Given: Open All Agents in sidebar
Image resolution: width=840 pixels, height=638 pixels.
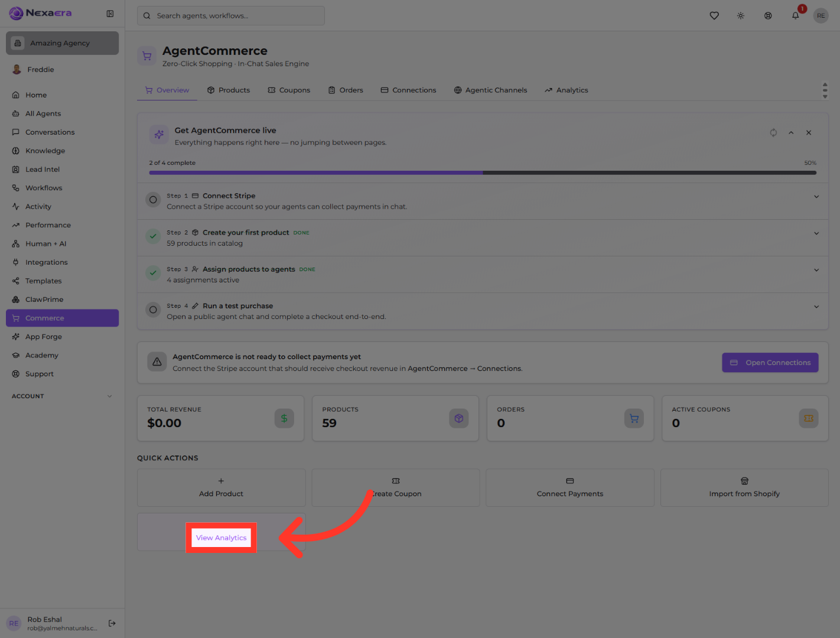Looking at the screenshot, I should pyautogui.click(x=62, y=113).
